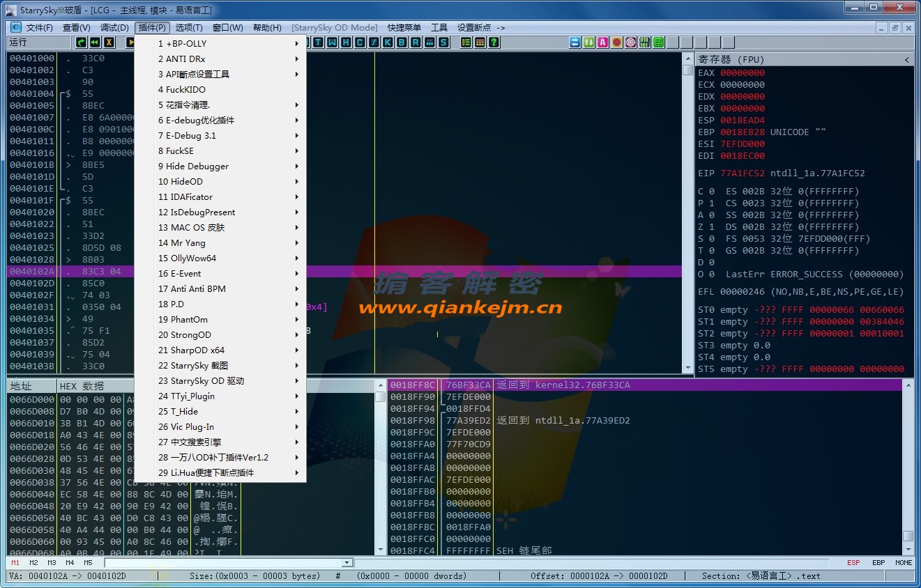Open '9 Hide Debugger' plugin submenu
921x588 pixels.
pos(220,166)
